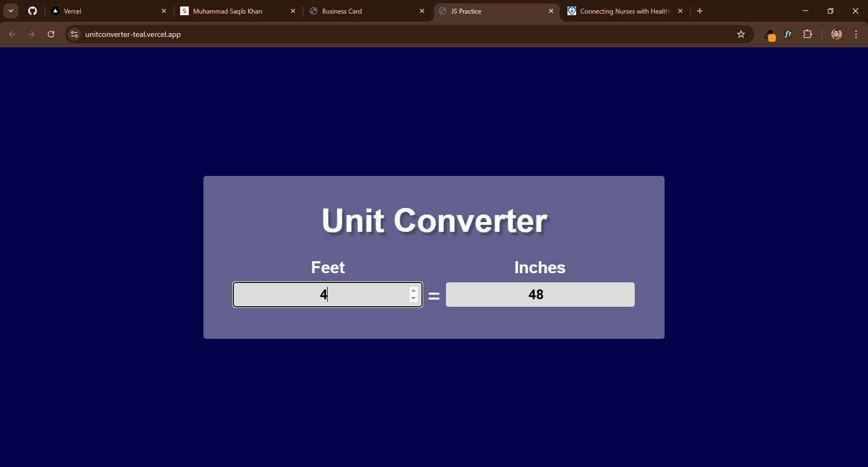The height and width of the screenshot is (467, 868).
Task: Open the profile avatar menu
Action: click(837, 34)
